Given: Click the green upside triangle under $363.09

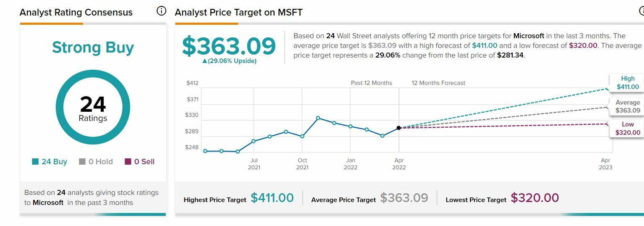Looking at the screenshot, I should click(x=205, y=61).
